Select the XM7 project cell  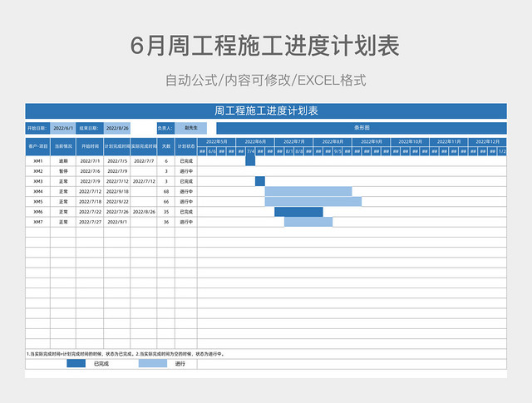coord(37,222)
